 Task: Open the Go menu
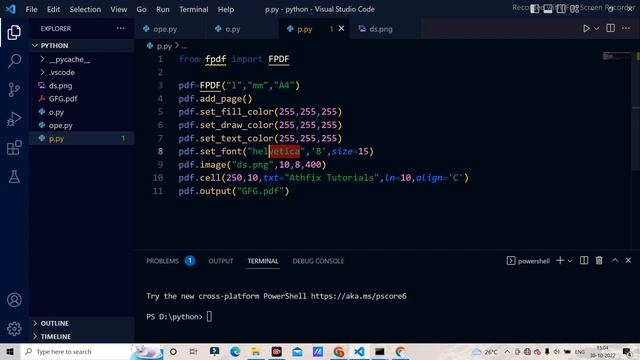[141, 9]
